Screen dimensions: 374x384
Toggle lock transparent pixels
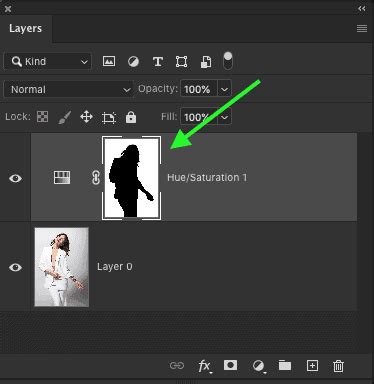pos(42,117)
